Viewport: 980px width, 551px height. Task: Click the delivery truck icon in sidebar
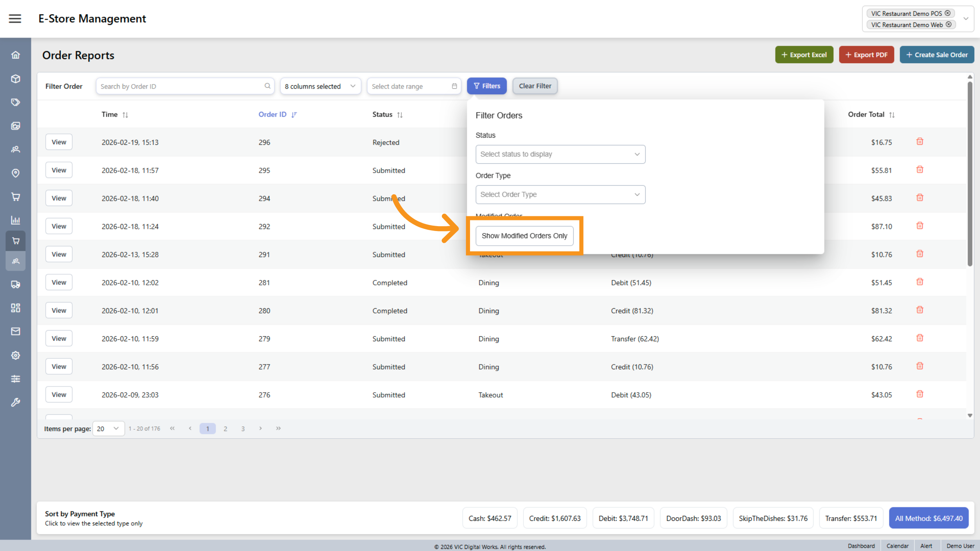coord(16,284)
